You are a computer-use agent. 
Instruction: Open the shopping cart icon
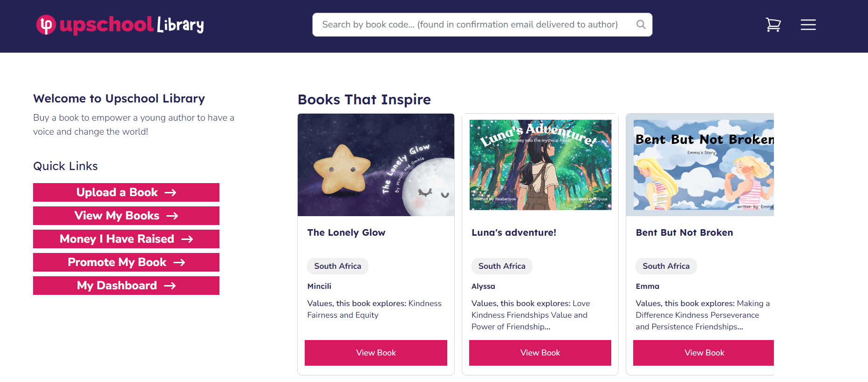coord(773,25)
